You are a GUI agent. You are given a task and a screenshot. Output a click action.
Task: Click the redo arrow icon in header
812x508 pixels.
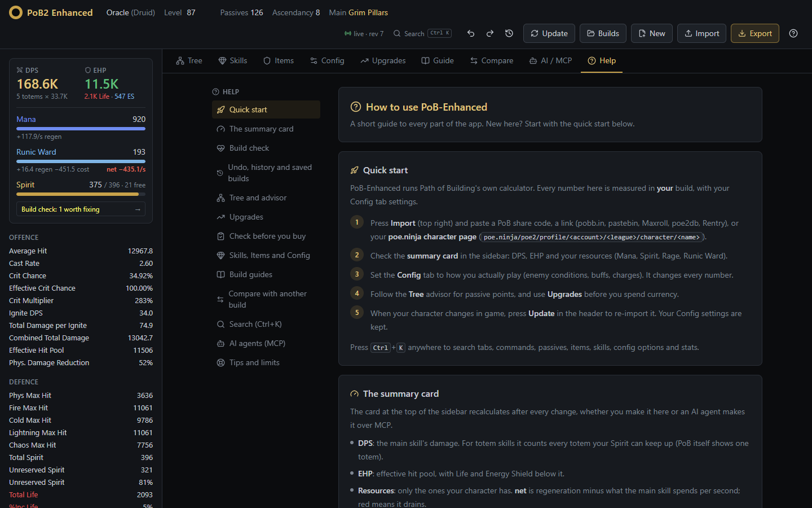490,33
